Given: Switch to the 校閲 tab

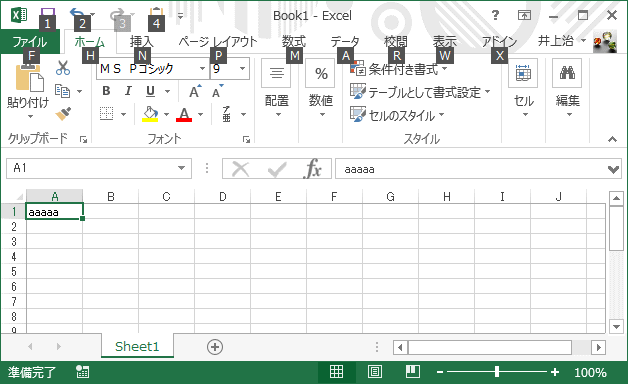Looking at the screenshot, I should pyautogui.click(x=396, y=41).
